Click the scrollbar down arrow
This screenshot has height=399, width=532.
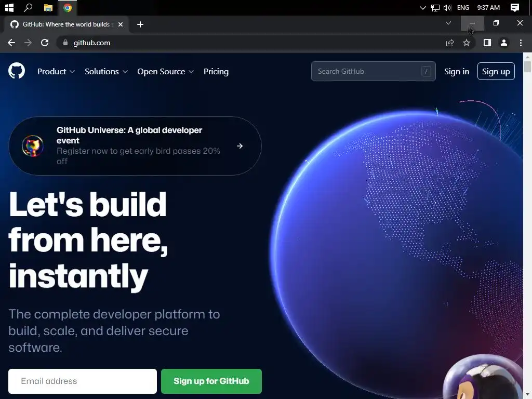pos(527,395)
